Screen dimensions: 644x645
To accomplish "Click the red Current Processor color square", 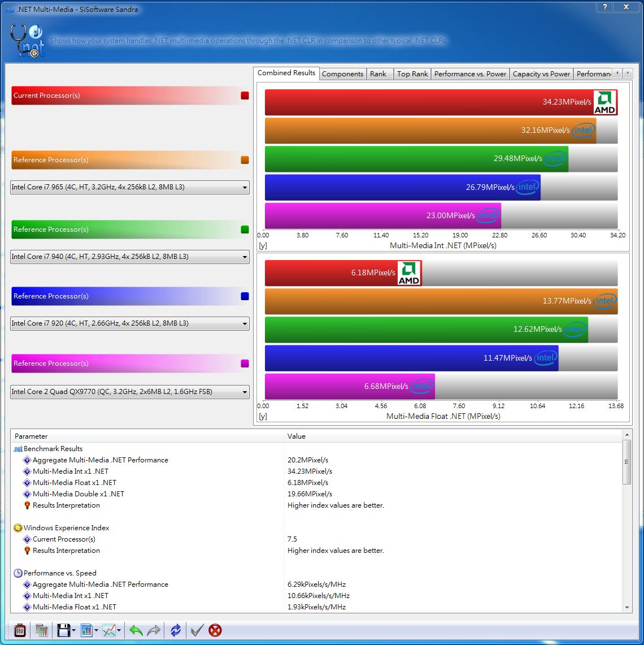I will [x=245, y=96].
